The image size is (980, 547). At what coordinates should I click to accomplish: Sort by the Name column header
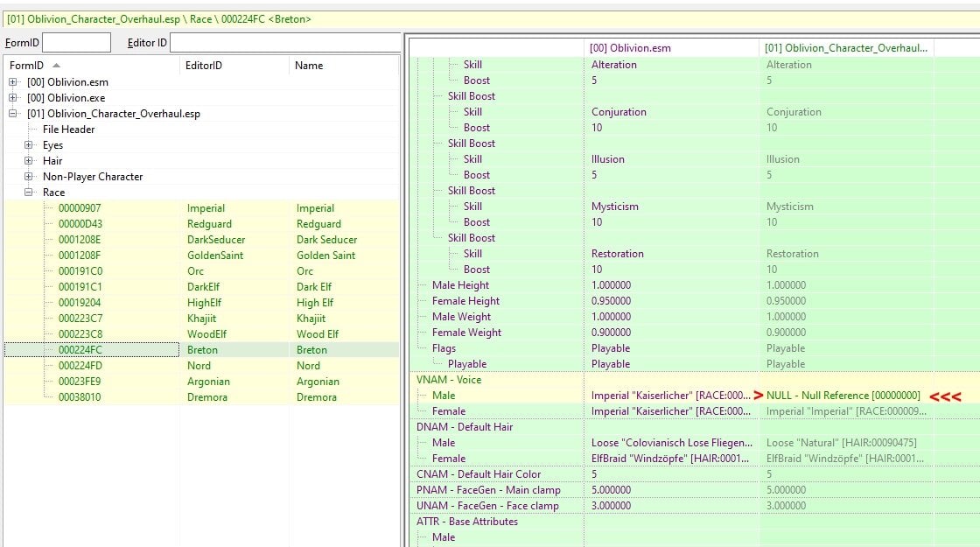click(x=344, y=65)
